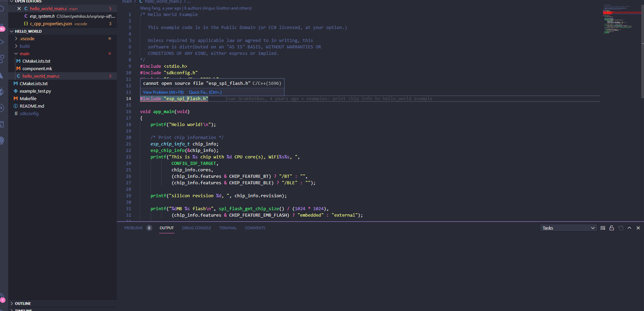Screen dimensions: 644x311
Task: Collapse the OPEN EDITORS section
Action: tap(12, 1)
